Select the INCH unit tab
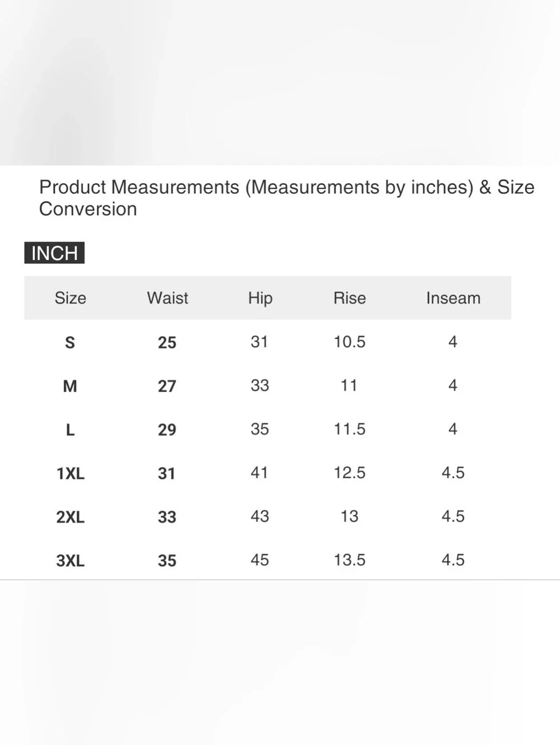The image size is (560, 745). point(54,253)
